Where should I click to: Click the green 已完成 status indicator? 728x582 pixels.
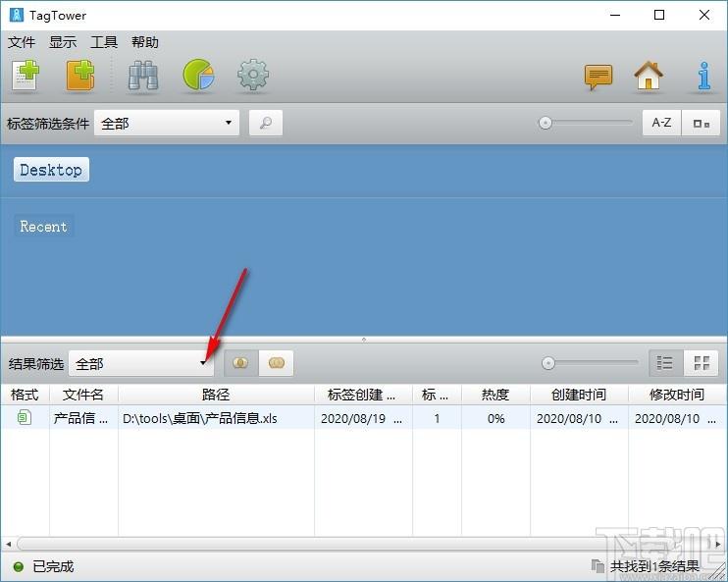[x=19, y=566]
